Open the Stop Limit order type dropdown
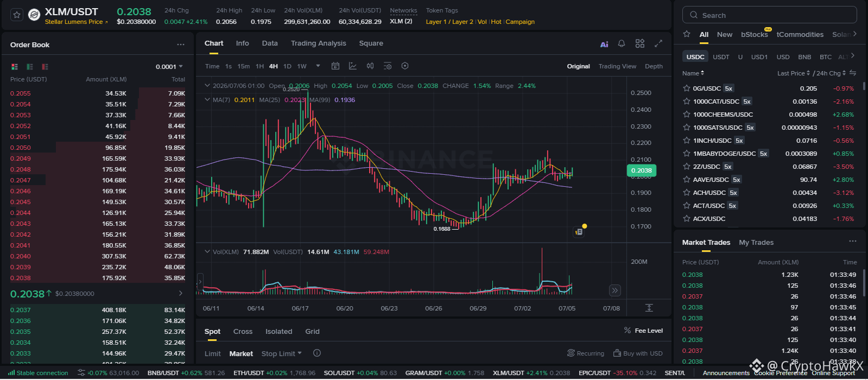This screenshot has width=868, height=380. [281, 353]
